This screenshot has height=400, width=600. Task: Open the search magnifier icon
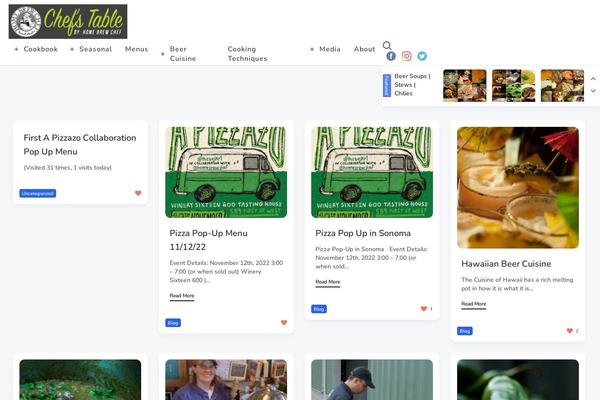387,46
